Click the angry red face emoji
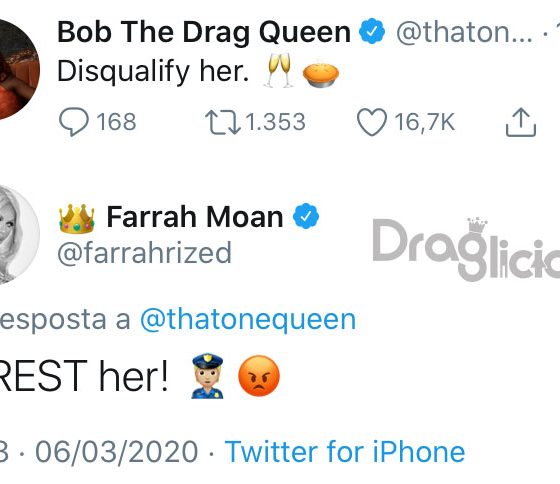The image size is (560, 484). pos(259,376)
